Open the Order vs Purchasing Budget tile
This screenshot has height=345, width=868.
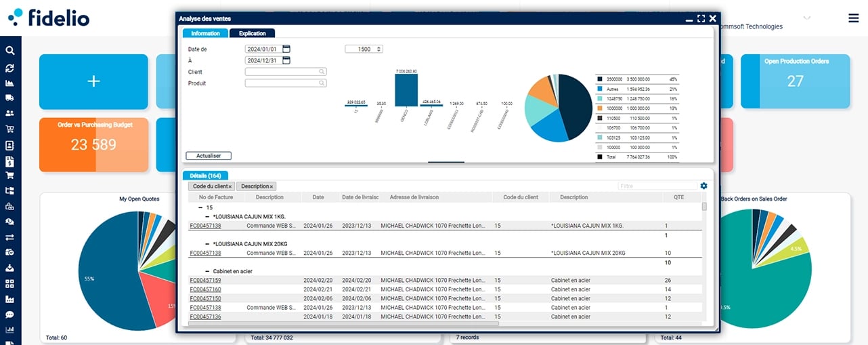pyautogui.click(x=93, y=145)
